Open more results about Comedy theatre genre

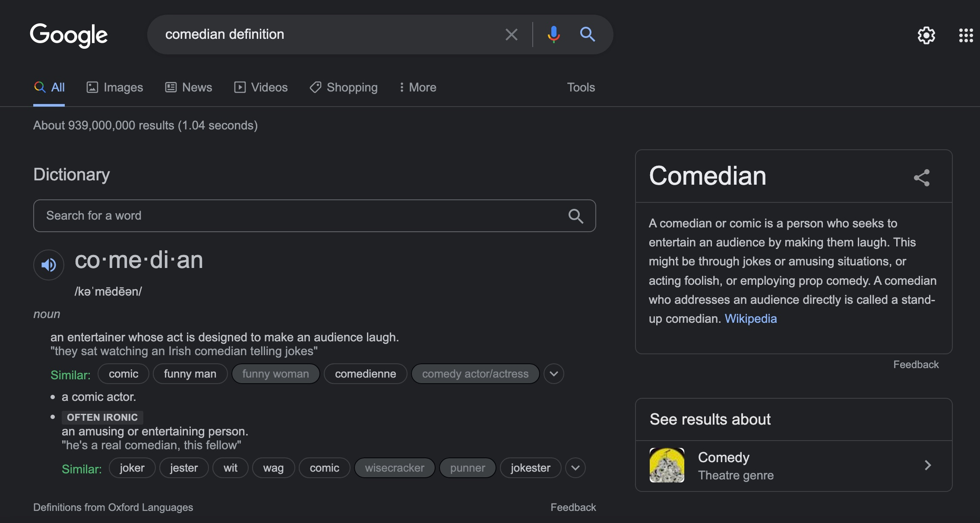pos(927,465)
